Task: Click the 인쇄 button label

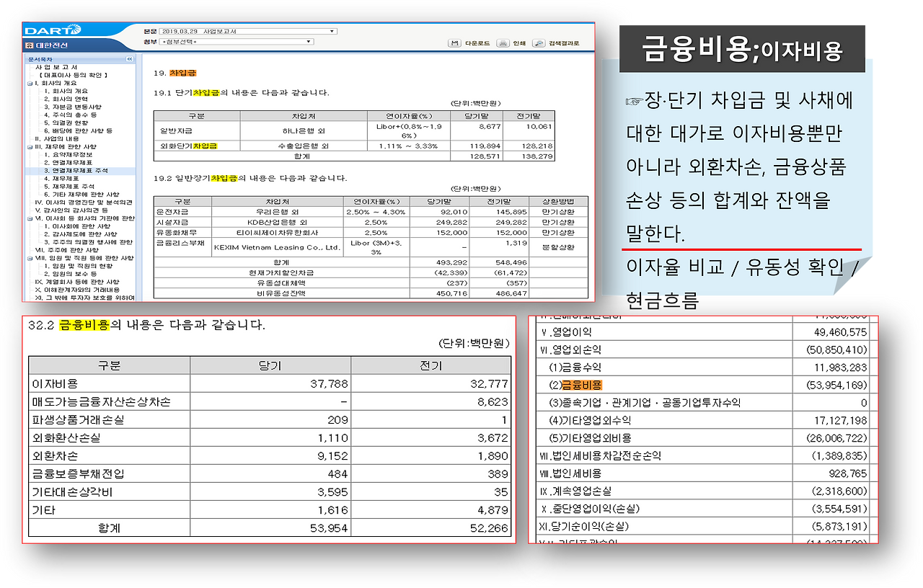Action: pos(519,43)
